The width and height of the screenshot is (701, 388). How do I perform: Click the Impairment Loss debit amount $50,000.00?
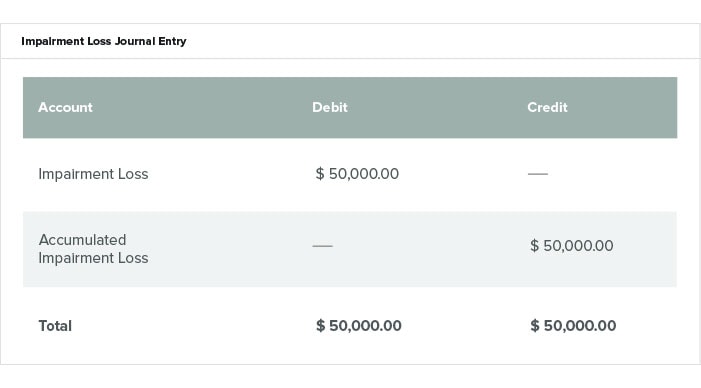[357, 173]
